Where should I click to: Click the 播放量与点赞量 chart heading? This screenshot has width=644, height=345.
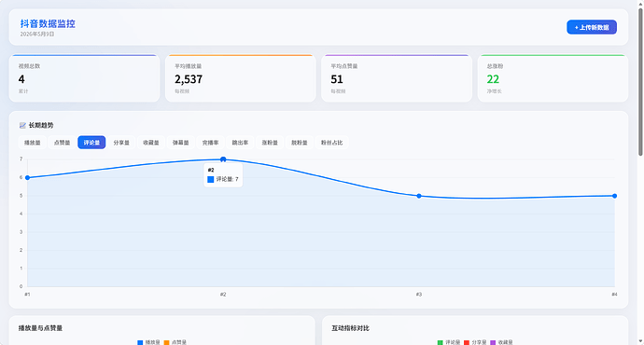[x=41, y=328]
